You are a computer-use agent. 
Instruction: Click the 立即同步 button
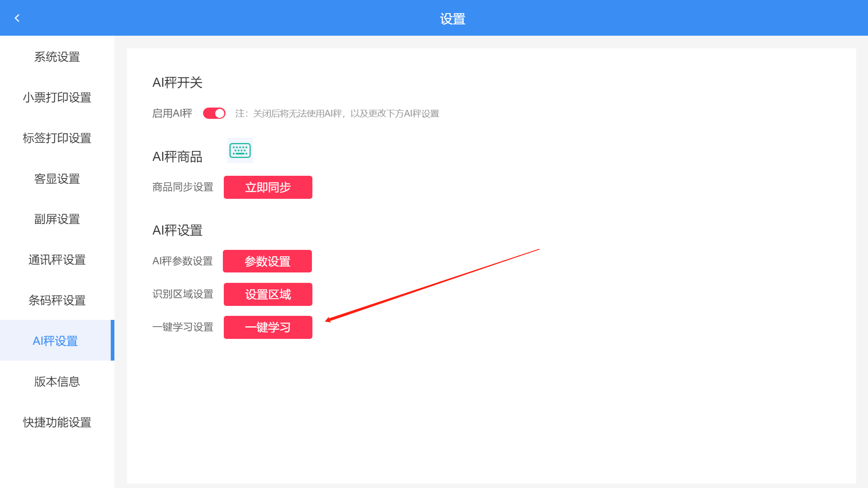tap(268, 187)
